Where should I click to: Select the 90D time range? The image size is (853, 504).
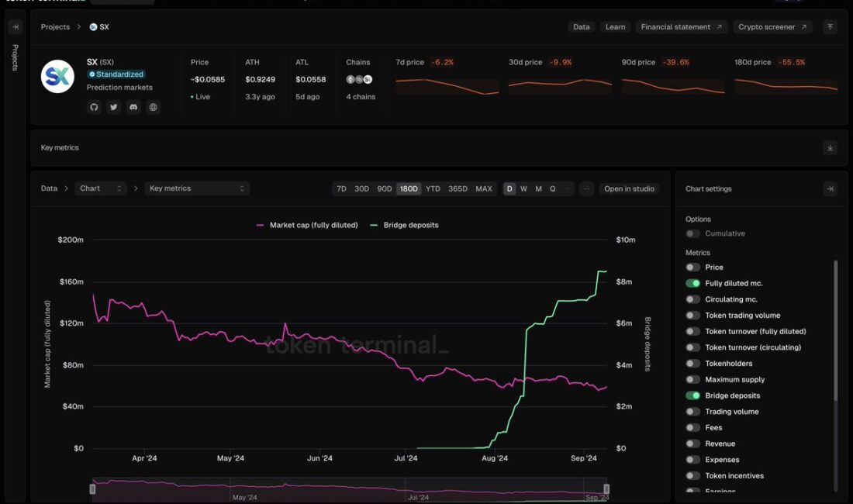(x=385, y=188)
